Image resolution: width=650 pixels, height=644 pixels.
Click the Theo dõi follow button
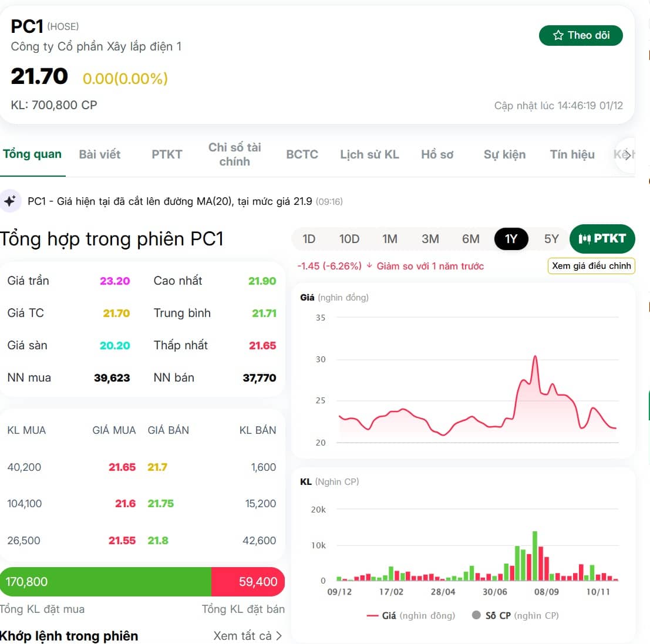tap(580, 35)
